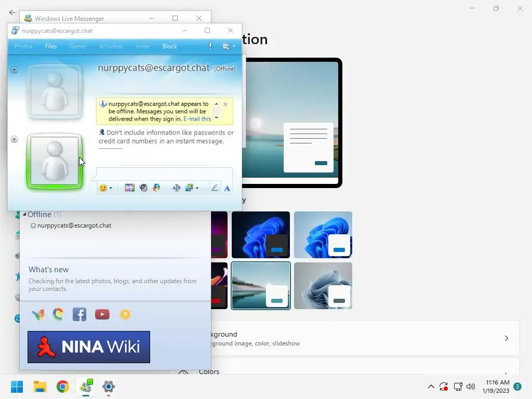Open the emoticon dropdown arrow
The height and width of the screenshot is (399, 532).
point(111,188)
